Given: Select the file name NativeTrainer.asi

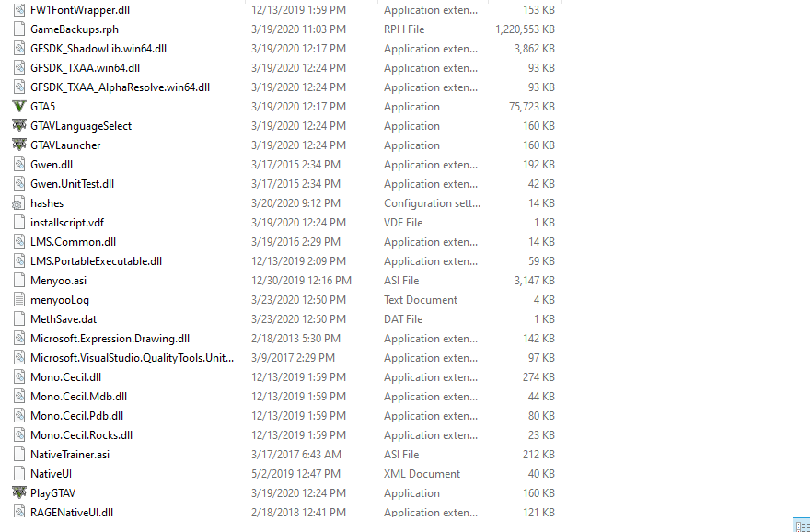Looking at the screenshot, I should coord(70,455).
